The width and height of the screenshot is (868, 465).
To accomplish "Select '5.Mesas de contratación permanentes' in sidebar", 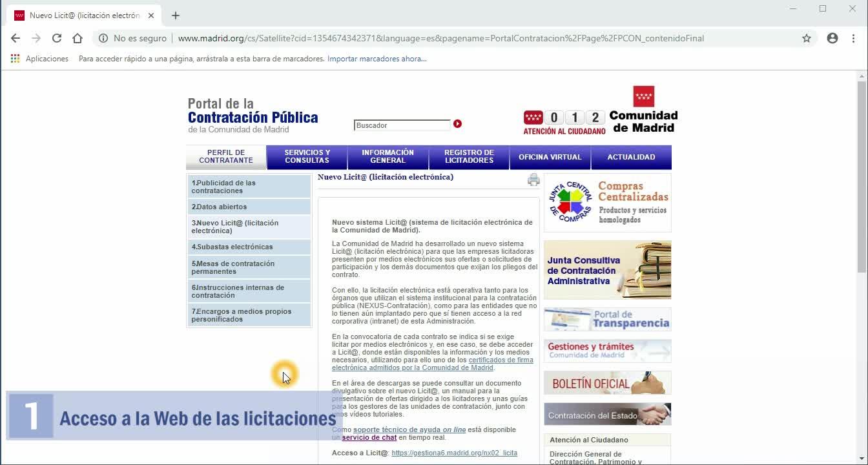I will click(249, 267).
